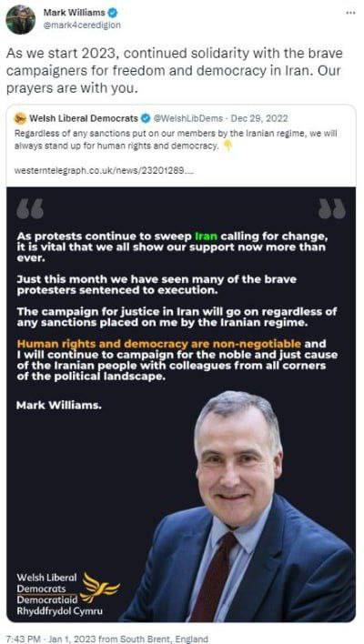The width and height of the screenshot is (364, 644).
Task: Open the Dec 29, 2022 quoted tweet date
Action: pos(259,118)
